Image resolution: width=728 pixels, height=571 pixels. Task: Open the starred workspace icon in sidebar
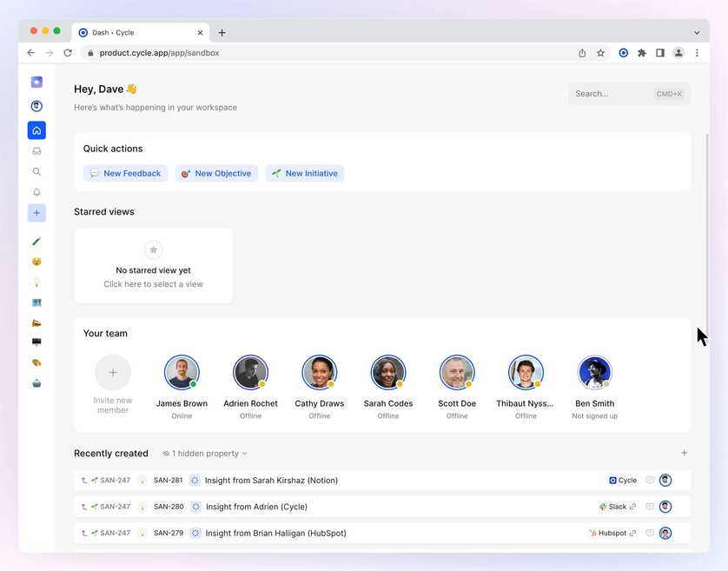tap(36, 83)
